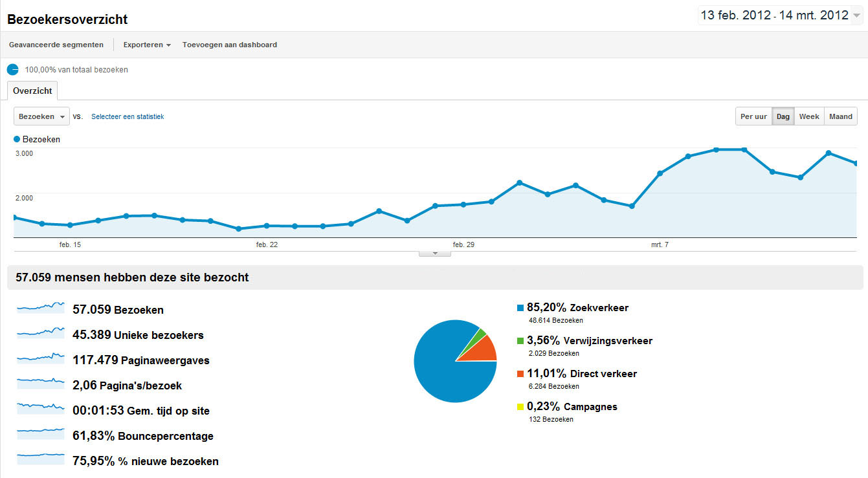Click 45.389 Unieke bezoekers text
The height and width of the screenshot is (478, 868).
point(139,335)
